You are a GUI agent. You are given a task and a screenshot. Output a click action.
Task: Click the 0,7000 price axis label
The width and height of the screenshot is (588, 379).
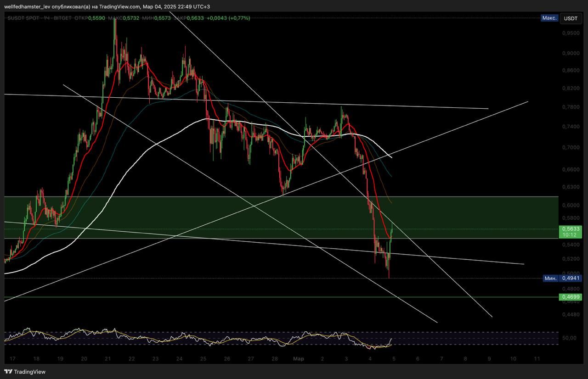coord(571,147)
